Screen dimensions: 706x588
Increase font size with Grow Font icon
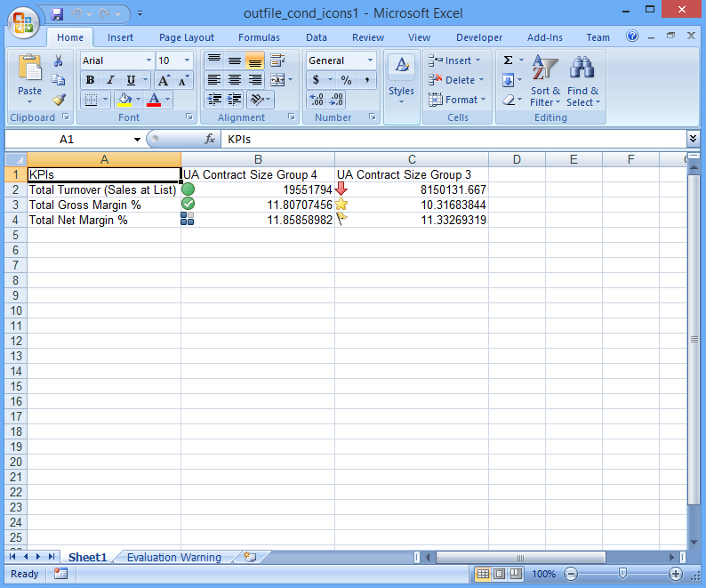(x=164, y=80)
